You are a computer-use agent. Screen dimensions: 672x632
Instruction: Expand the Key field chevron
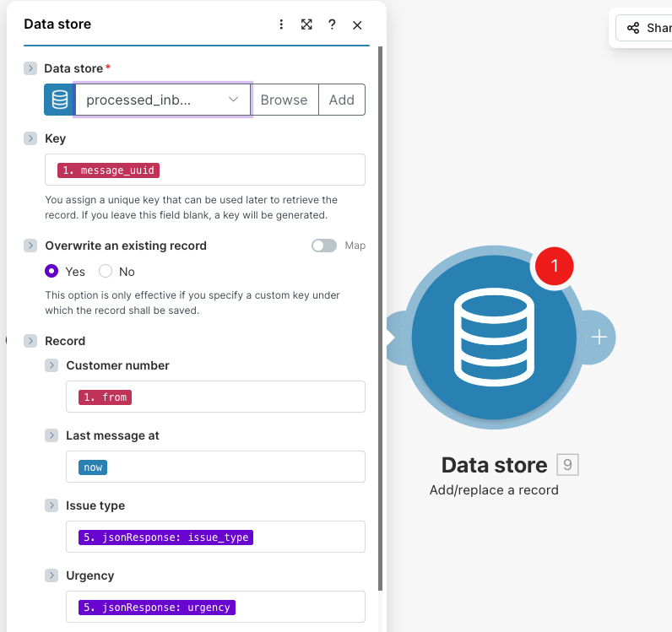coord(30,138)
